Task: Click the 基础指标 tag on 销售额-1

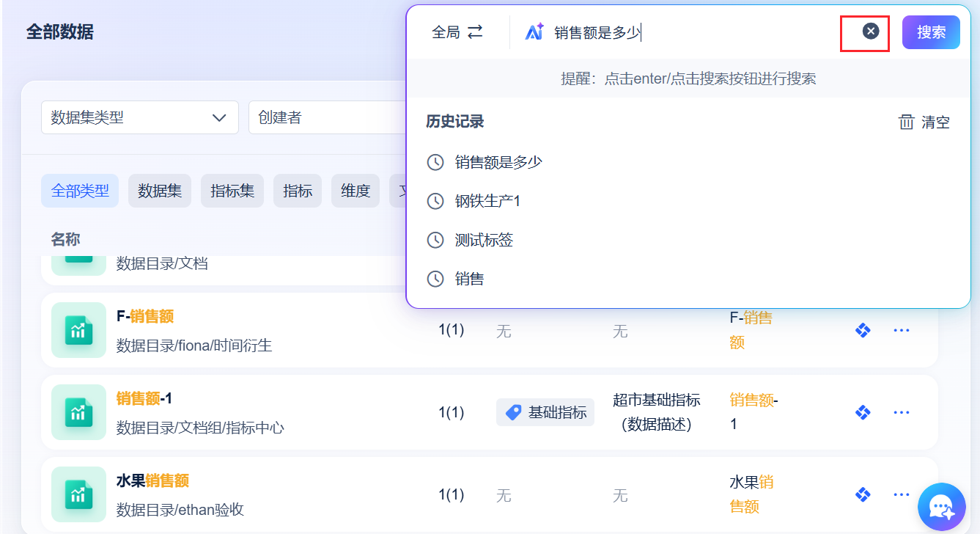Action: point(545,412)
